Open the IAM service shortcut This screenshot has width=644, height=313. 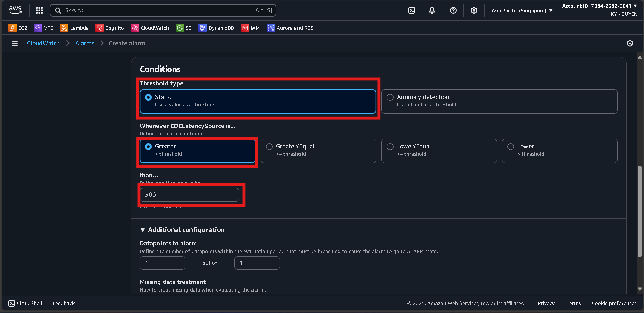click(x=250, y=28)
